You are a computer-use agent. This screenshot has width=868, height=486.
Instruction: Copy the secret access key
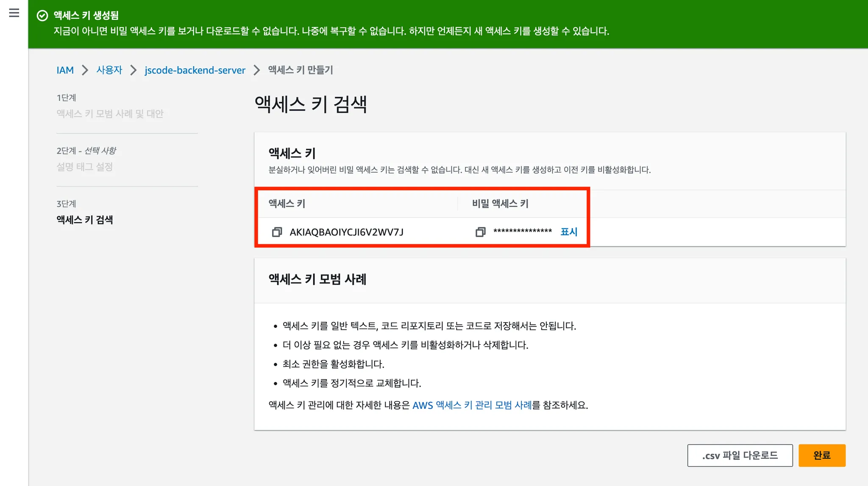tap(480, 232)
